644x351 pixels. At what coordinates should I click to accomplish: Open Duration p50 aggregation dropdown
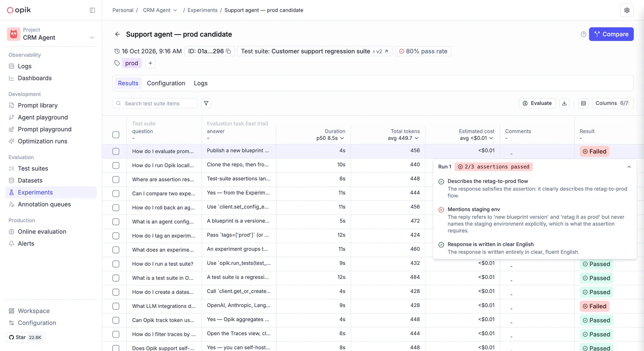pos(330,138)
